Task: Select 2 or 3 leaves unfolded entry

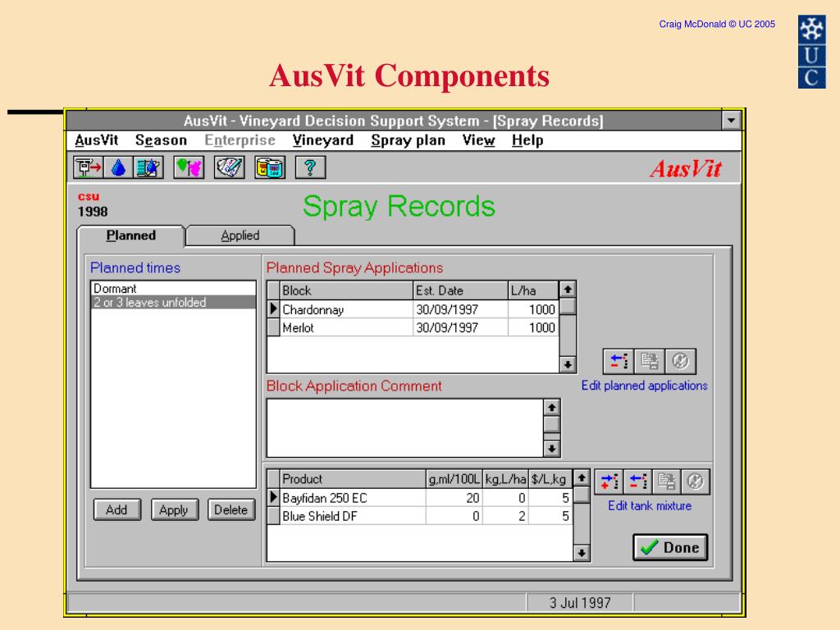Action: click(173, 302)
